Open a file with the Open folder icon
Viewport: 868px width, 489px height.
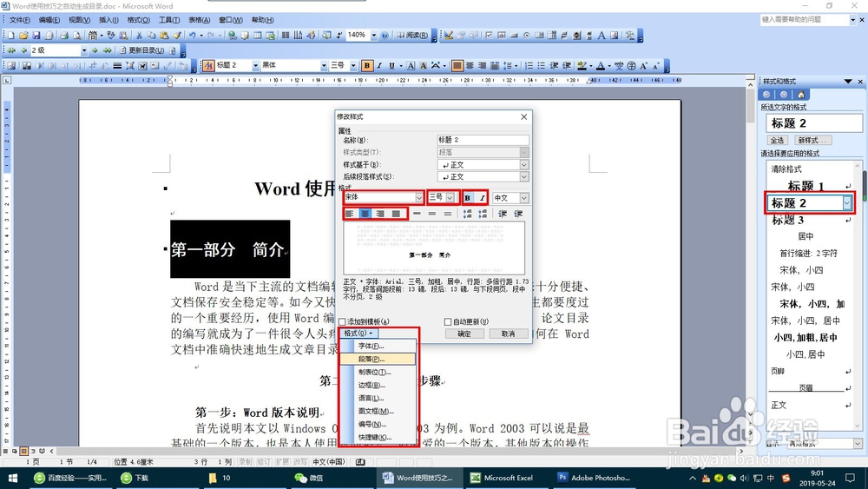(23, 36)
